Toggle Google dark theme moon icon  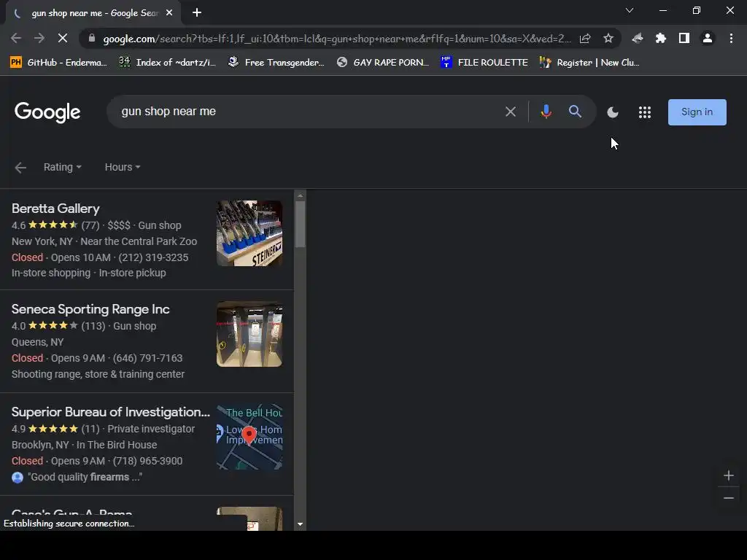coord(613,112)
